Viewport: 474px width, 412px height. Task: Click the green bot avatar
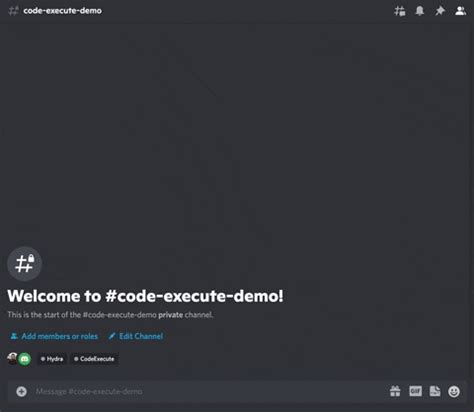[x=25, y=359]
